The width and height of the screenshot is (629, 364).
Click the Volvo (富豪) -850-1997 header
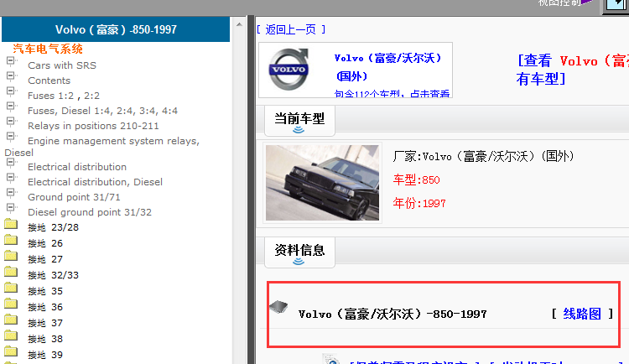pos(116,29)
